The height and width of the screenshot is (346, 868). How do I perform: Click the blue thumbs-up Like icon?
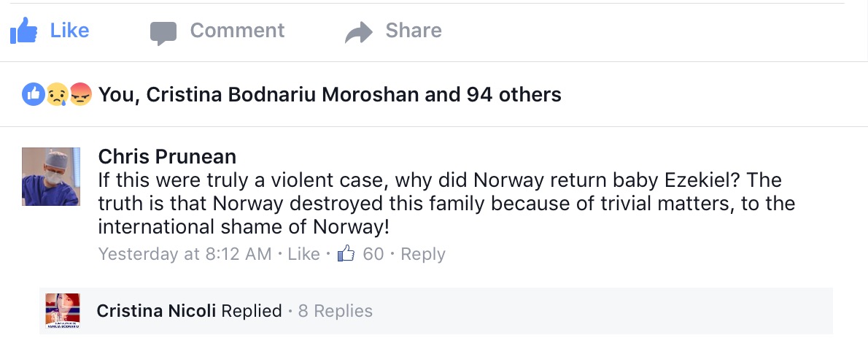pyautogui.click(x=23, y=31)
